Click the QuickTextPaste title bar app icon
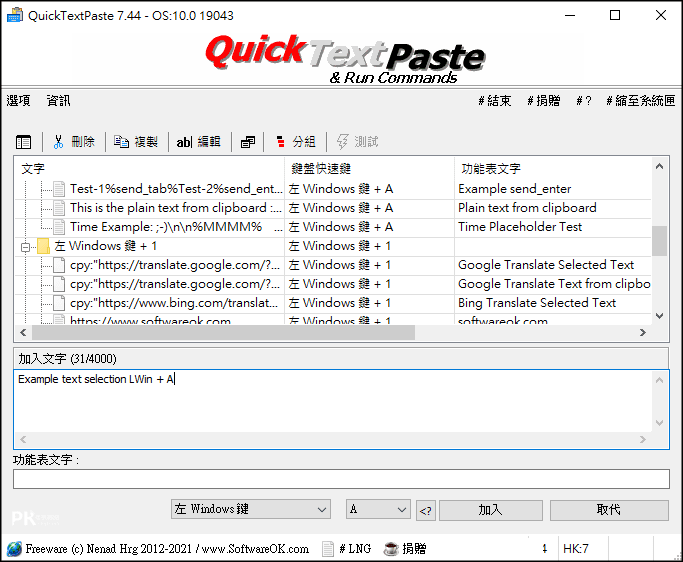The width and height of the screenshot is (683, 562). [x=14, y=15]
